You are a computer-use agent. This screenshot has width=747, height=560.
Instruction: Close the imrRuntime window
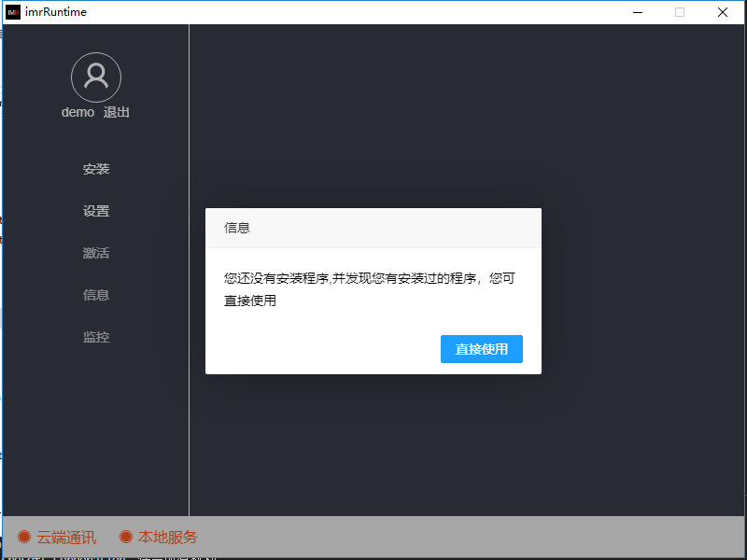[x=723, y=12]
